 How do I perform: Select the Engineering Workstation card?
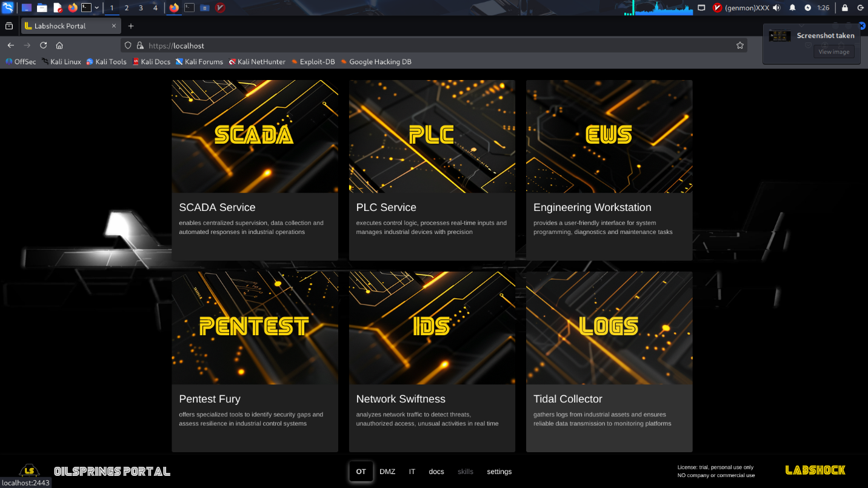tap(609, 170)
